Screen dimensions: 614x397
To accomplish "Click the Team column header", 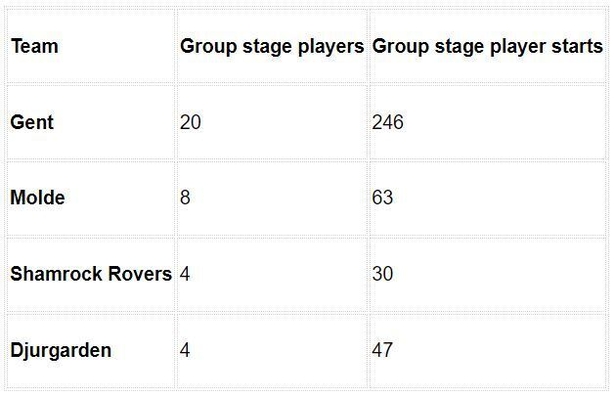I will tap(34, 46).
